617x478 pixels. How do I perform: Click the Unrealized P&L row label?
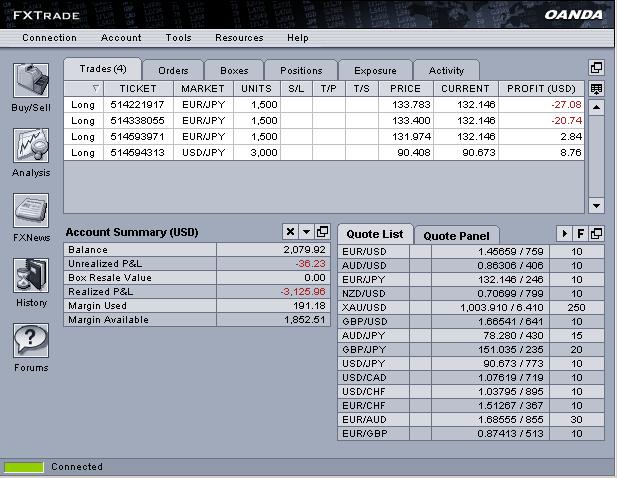point(105,264)
